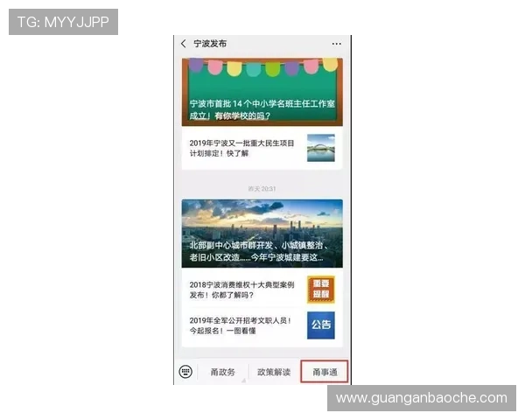Switch to keyboard input icon

(185, 371)
